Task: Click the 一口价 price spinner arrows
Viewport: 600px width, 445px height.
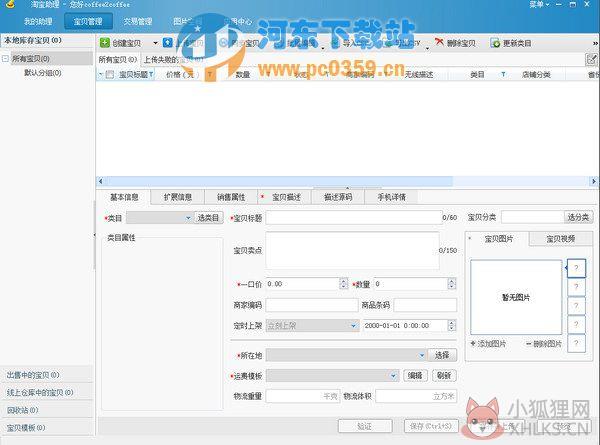Action: click(x=344, y=284)
